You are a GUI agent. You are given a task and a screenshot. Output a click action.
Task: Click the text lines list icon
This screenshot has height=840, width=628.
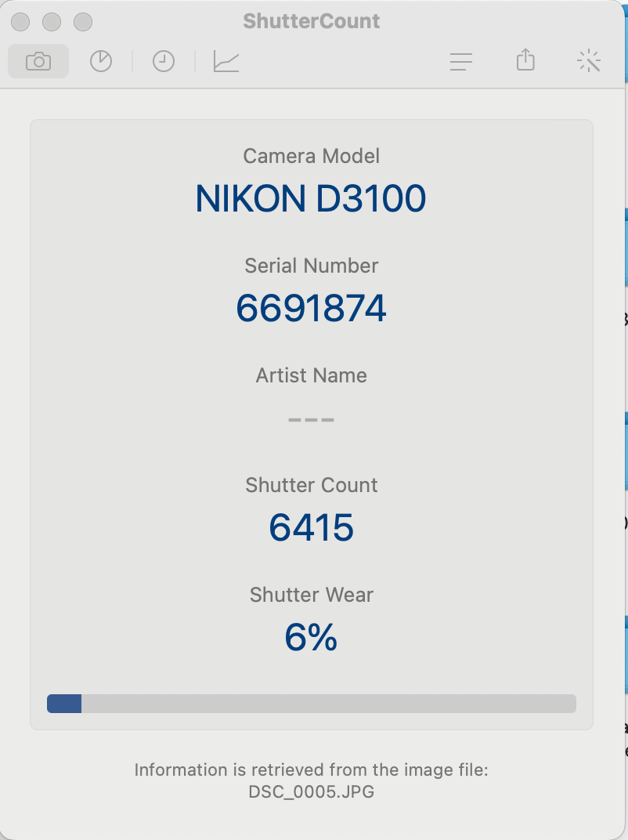click(461, 61)
